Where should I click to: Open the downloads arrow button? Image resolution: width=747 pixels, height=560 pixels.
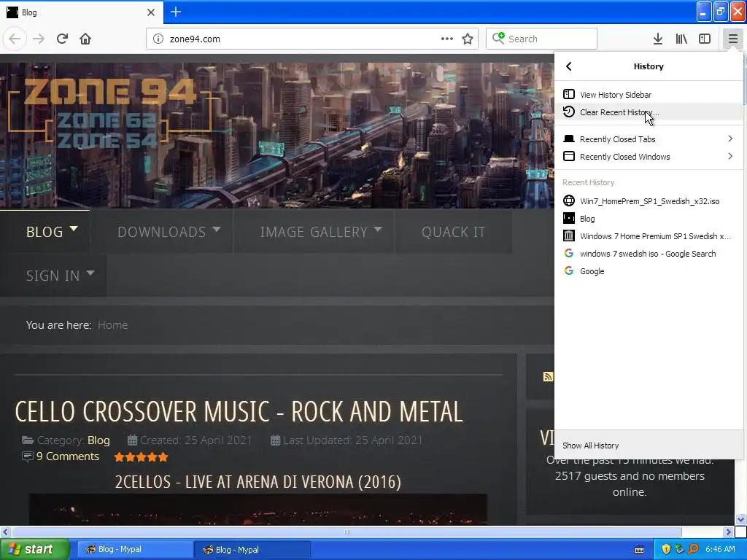click(x=658, y=39)
